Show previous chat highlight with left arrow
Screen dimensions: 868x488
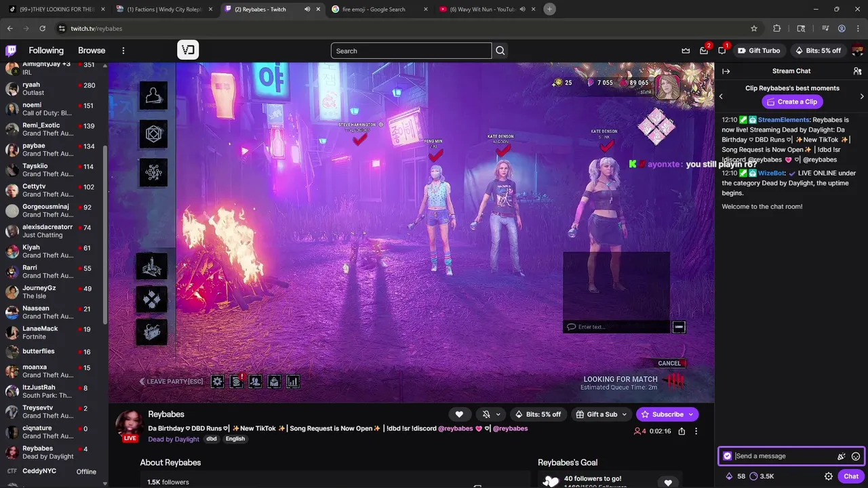tap(721, 96)
